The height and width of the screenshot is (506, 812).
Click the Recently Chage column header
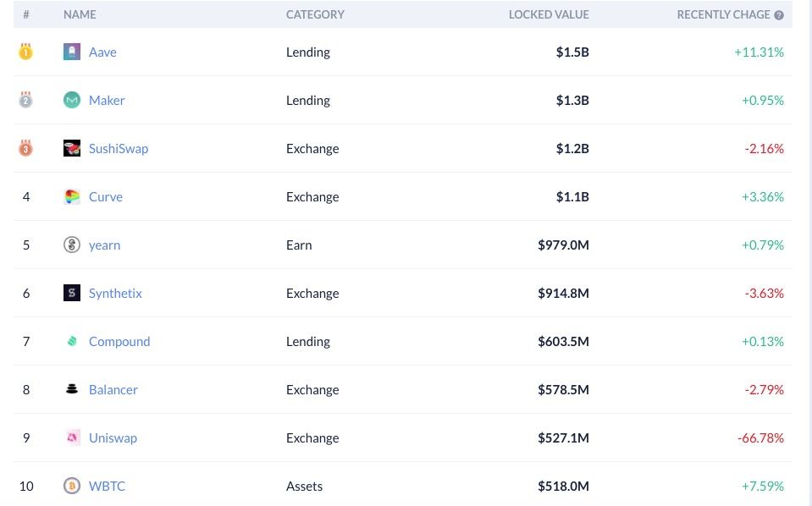tap(723, 14)
